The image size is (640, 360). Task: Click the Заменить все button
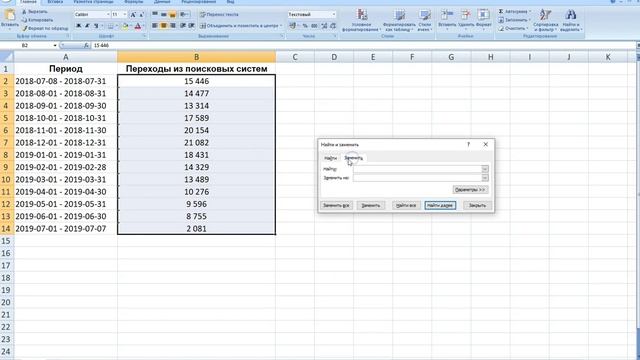click(336, 205)
